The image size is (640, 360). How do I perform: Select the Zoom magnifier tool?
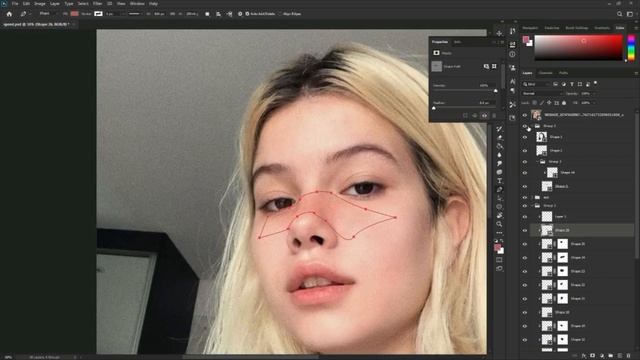tap(499, 224)
